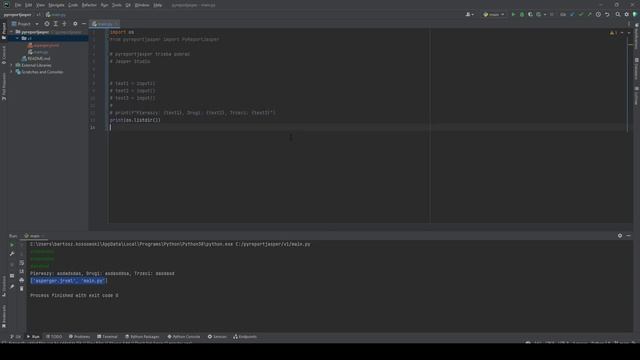This screenshot has width=640, height=360.
Task: Hide the Run tool window
Action: 628,236
